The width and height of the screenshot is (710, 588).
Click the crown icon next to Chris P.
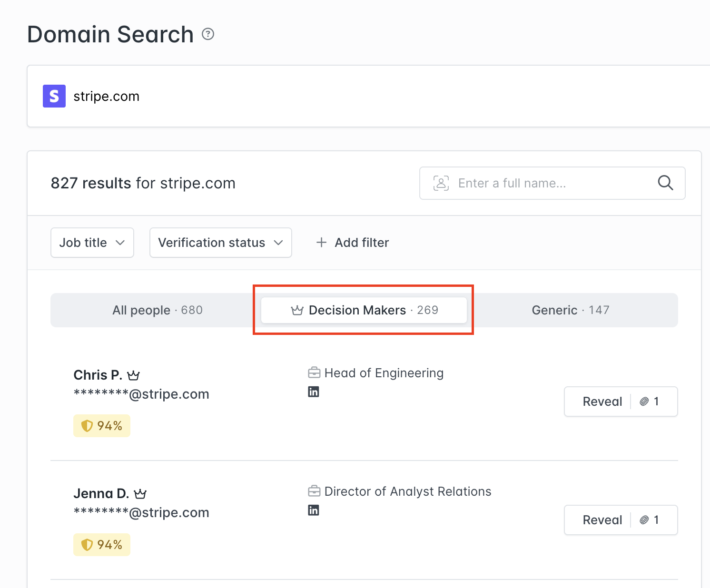click(x=134, y=375)
